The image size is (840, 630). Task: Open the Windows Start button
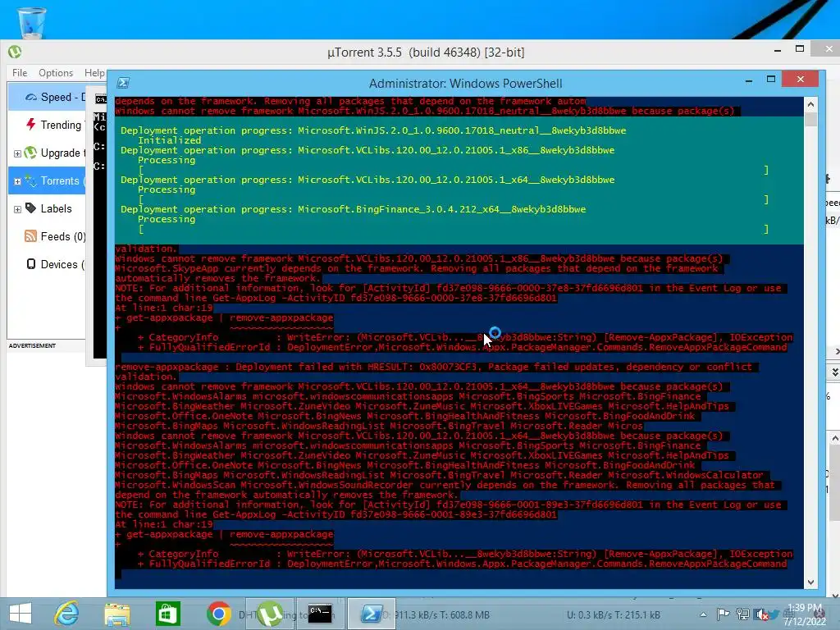21,614
